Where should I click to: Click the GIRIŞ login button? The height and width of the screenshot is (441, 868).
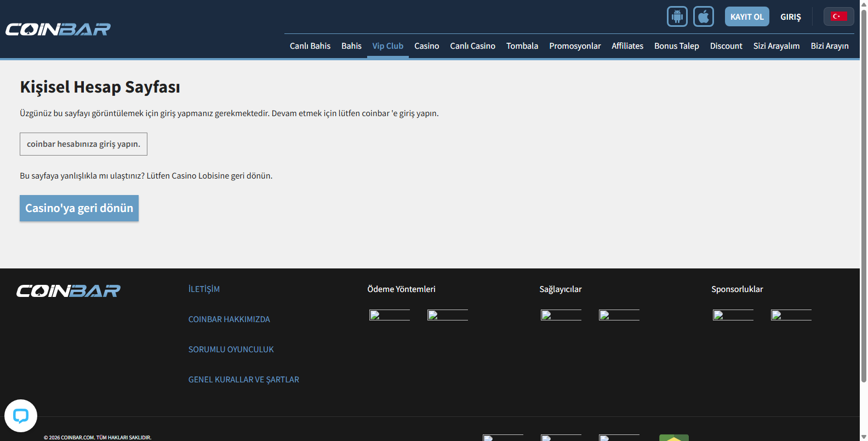pyautogui.click(x=790, y=17)
